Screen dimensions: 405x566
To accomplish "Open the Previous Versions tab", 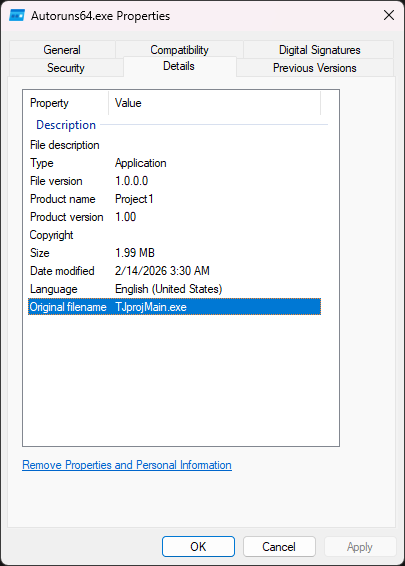I will click(x=315, y=68).
